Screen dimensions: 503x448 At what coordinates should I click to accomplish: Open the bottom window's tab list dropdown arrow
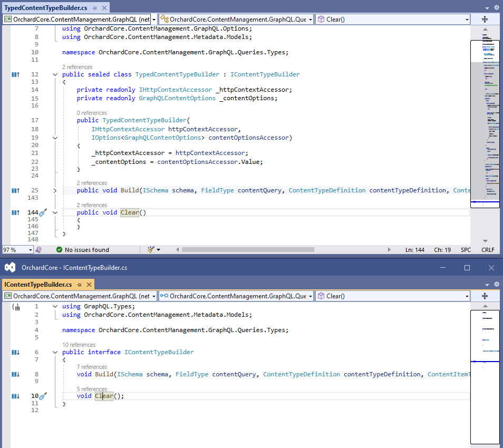pyautogui.click(x=487, y=285)
